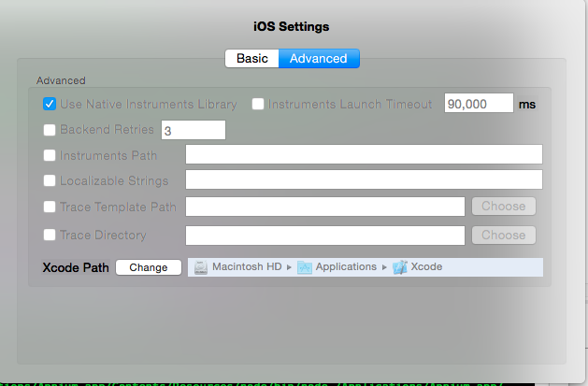Screen dimensions: 588x386
Task: Focus the launch timeout field showing 90,000
Action: point(478,105)
